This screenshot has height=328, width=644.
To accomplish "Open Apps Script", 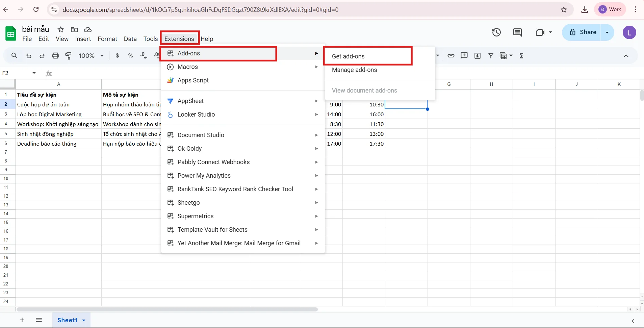I will click(x=243, y=80).
